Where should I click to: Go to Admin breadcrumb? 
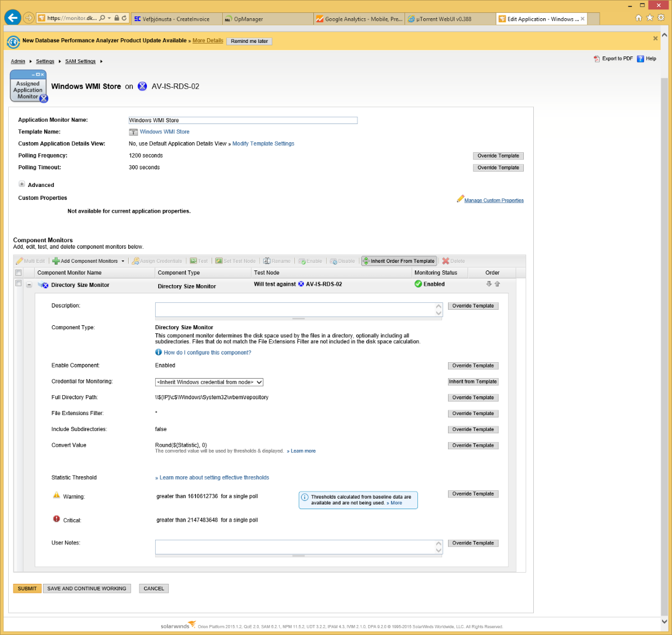(18, 61)
